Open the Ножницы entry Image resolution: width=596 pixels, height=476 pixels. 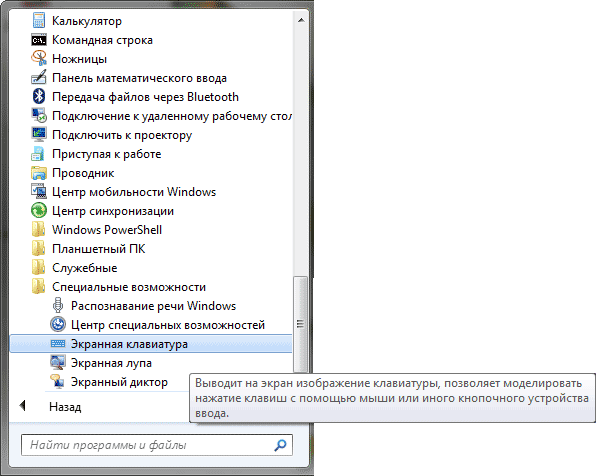pyautogui.click(x=79, y=59)
